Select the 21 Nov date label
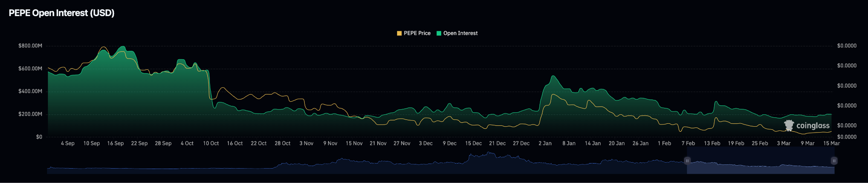868x183 pixels. [x=378, y=143]
